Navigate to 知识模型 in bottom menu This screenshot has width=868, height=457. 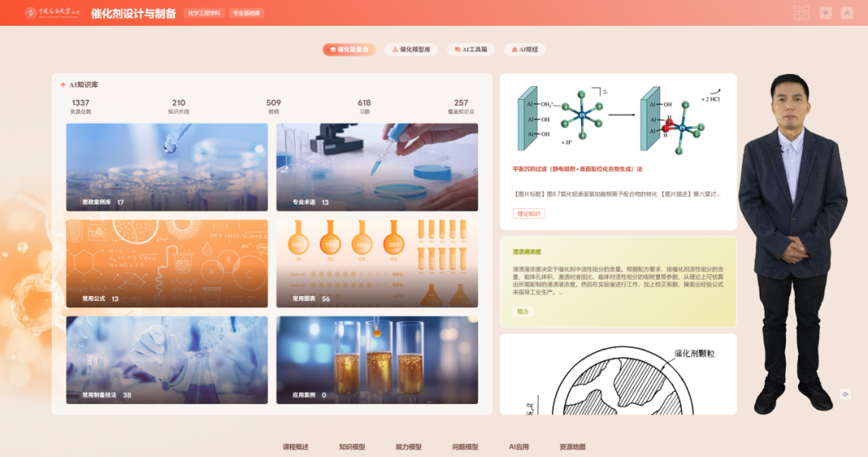tap(352, 447)
